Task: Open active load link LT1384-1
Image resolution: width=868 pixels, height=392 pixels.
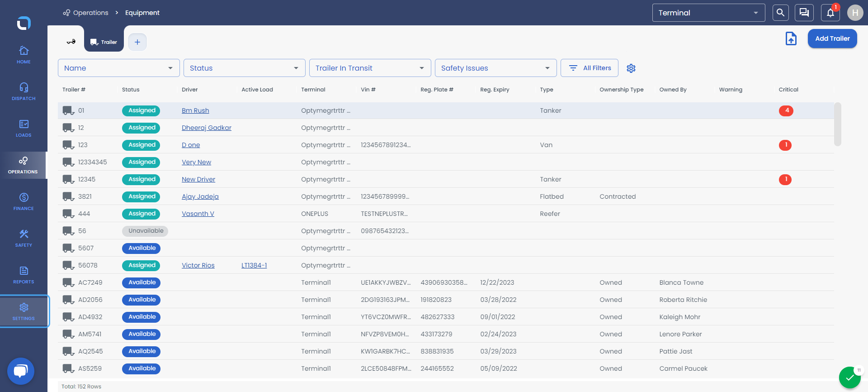Action: click(254, 265)
